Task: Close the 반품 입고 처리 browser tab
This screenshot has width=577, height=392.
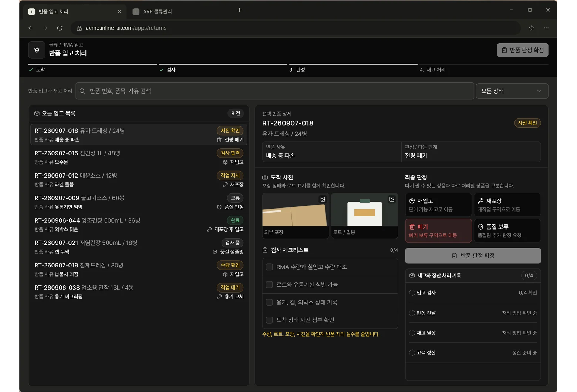Action: 119,11
